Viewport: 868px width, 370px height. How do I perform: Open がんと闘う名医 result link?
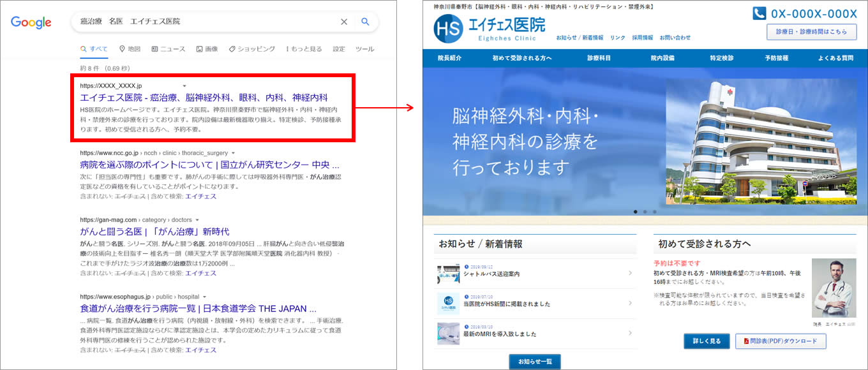(x=154, y=232)
